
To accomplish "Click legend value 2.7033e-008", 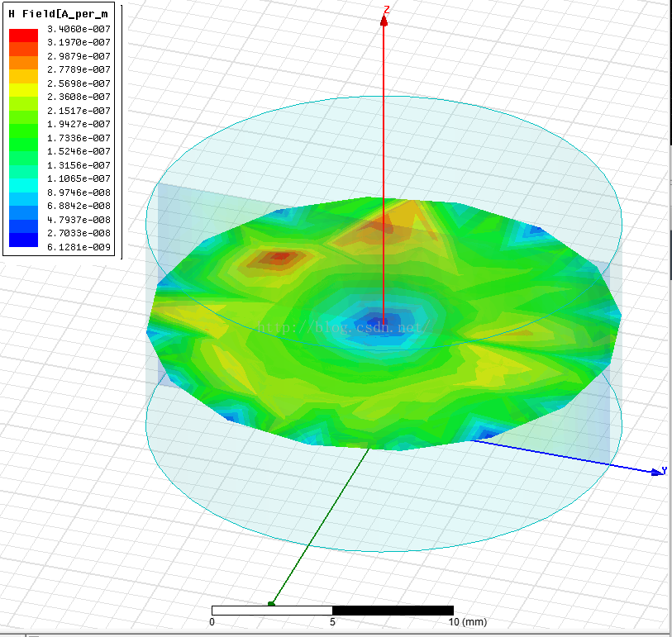I will pos(79,233).
